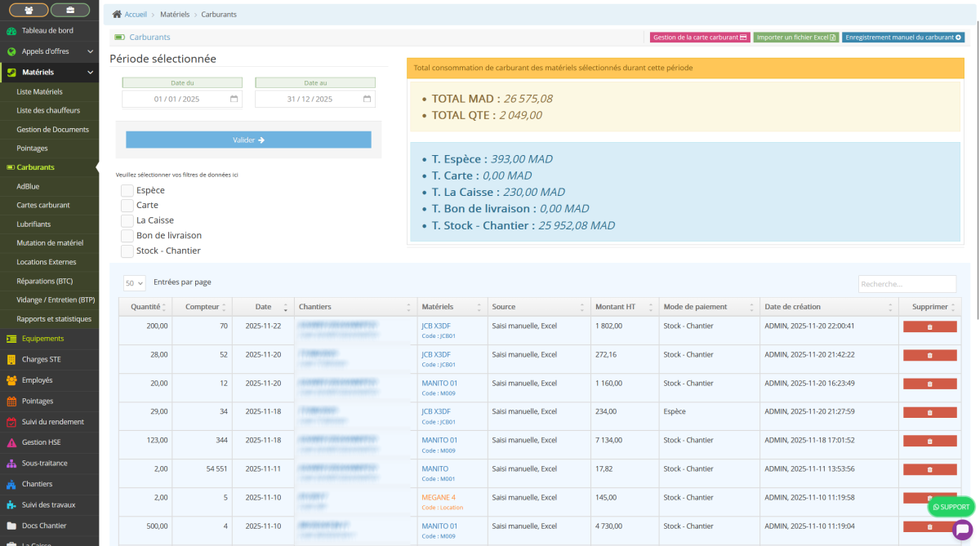Click the home icon in breadcrumb
The width and height of the screenshot is (980, 546).
tap(118, 15)
